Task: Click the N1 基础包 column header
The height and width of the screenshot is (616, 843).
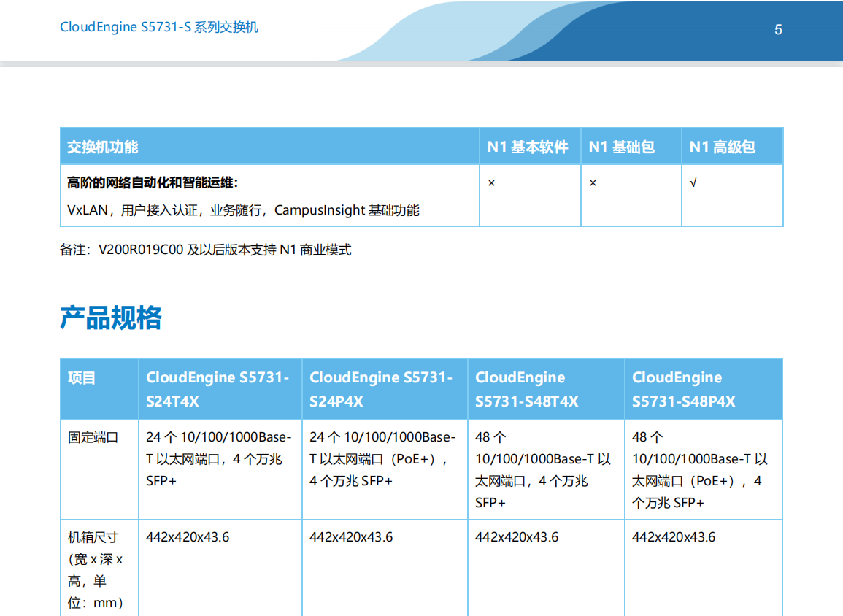Action: (622, 147)
